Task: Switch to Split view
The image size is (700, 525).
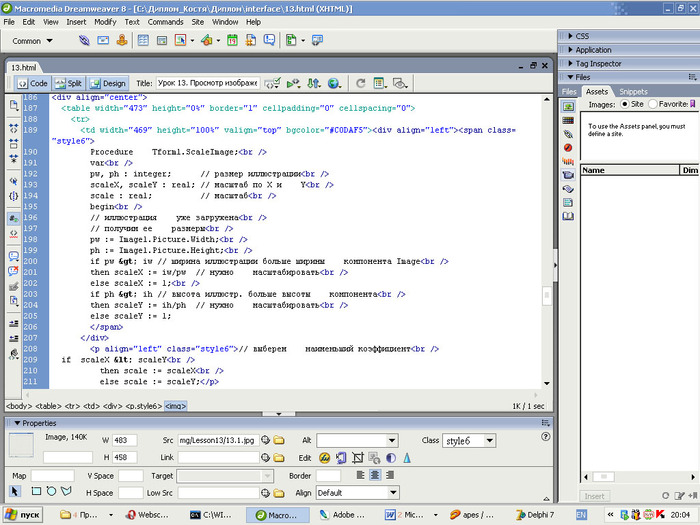Action: coord(68,83)
